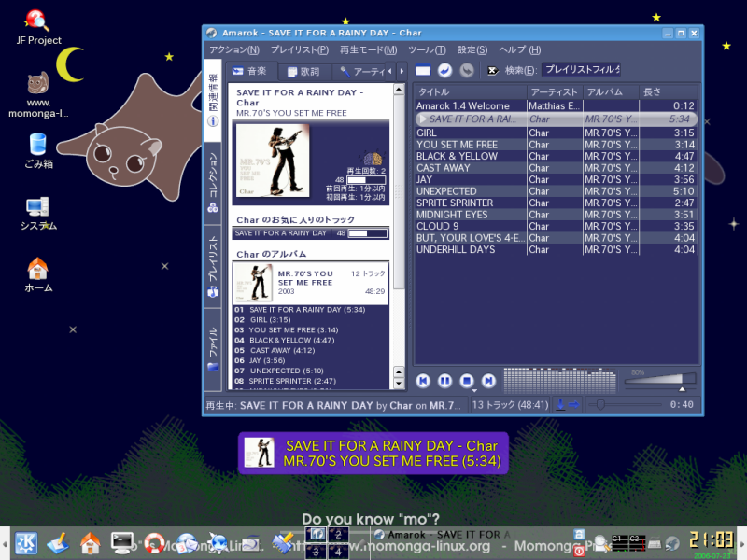Skip to the next track
This screenshot has height=560, width=747.
[488, 381]
